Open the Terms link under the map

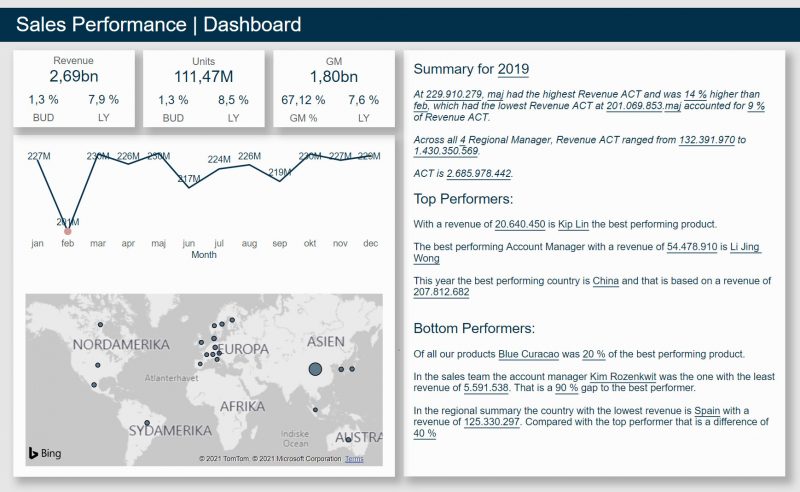pos(354,459)
